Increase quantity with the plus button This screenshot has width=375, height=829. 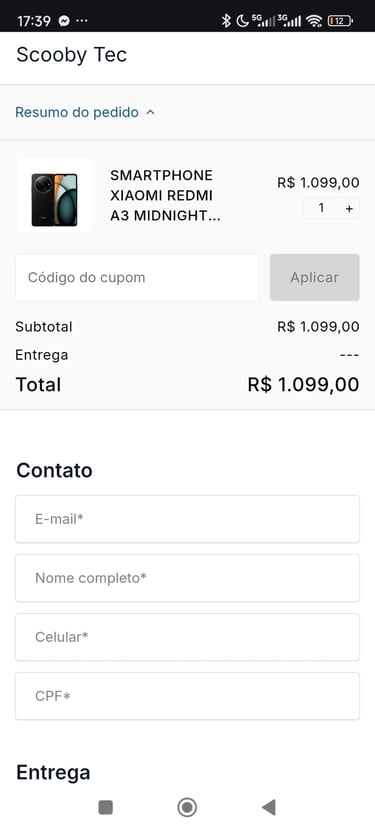349,209
